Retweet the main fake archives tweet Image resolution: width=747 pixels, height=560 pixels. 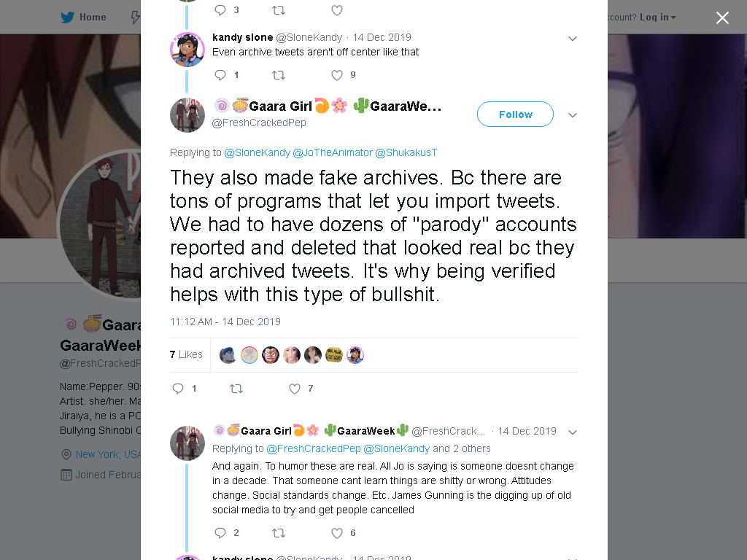(236, 389)
